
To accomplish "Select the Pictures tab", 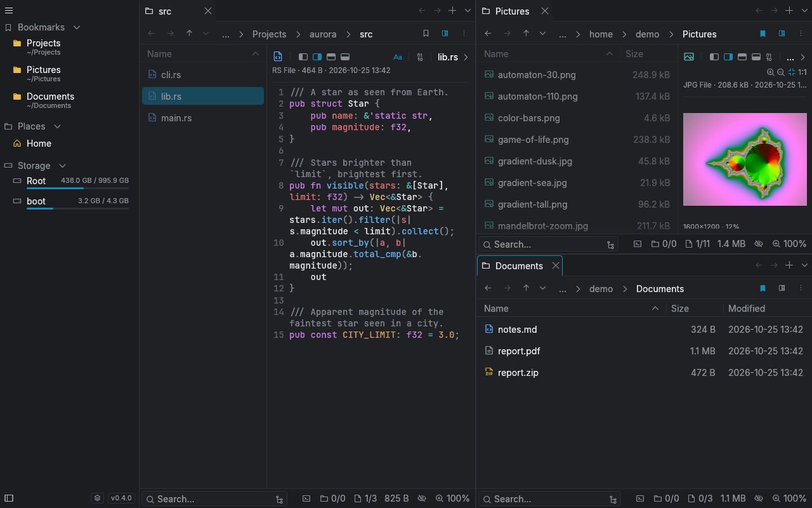I will click(514, 11).
